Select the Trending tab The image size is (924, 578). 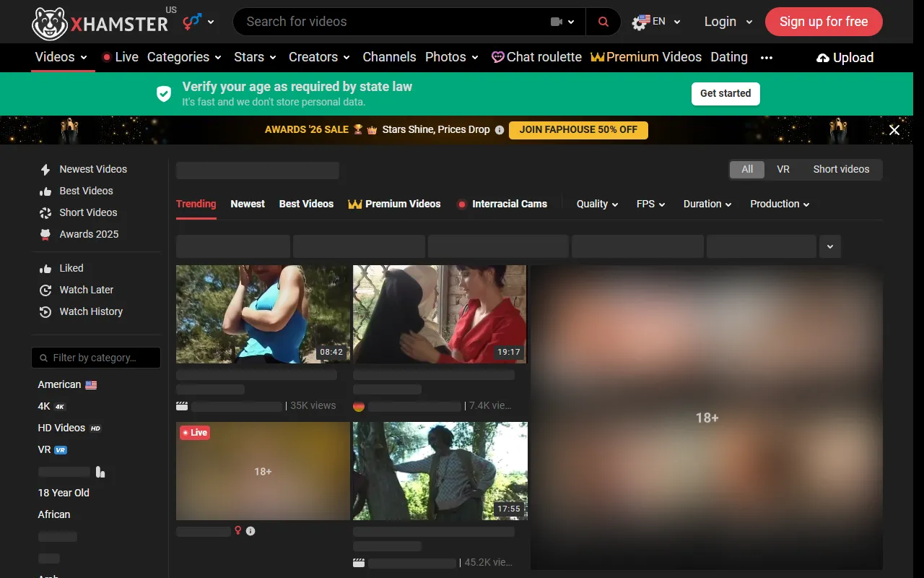[196, 204]
